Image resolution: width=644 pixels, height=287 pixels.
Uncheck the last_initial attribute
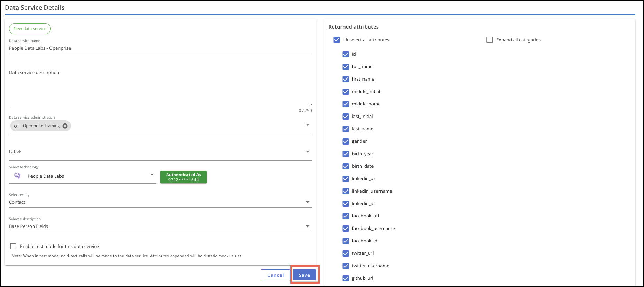(x=346, y=117)
